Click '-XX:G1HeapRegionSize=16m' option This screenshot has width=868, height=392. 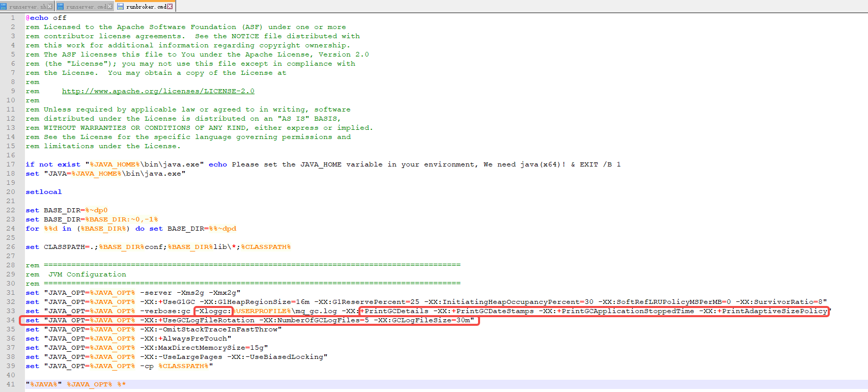255,302
